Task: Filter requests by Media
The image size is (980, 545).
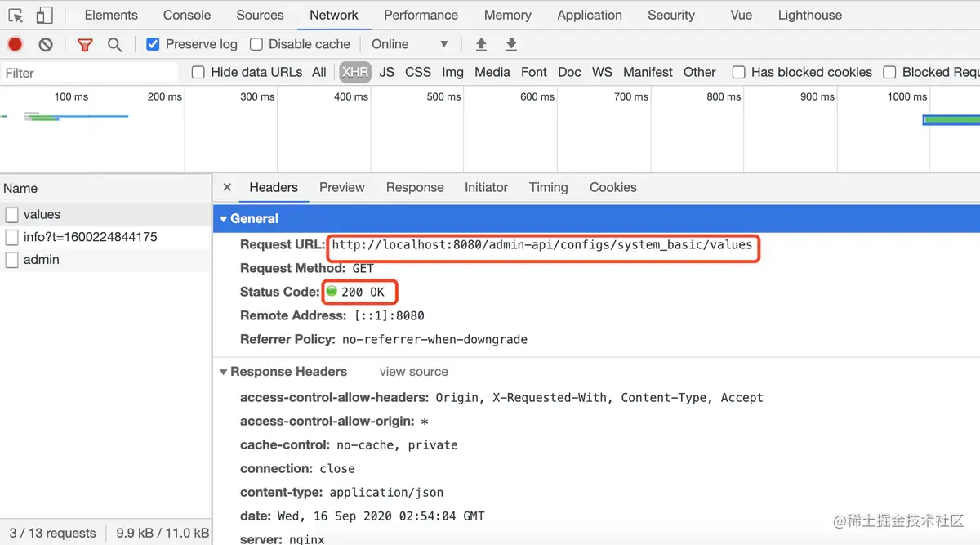Action: 492,72
